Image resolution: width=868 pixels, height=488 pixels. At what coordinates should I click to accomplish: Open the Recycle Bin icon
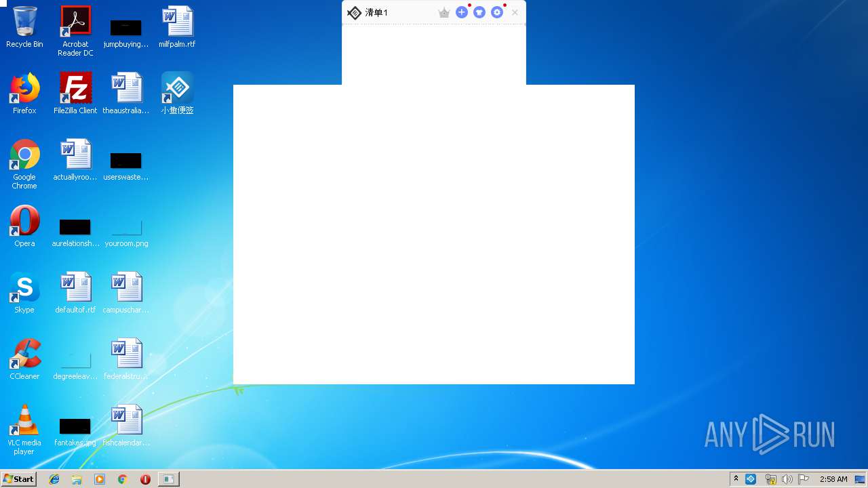pos(24,27)
